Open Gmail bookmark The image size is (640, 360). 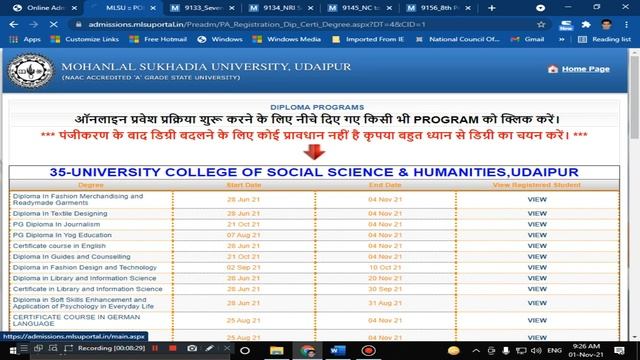(527, 39)
